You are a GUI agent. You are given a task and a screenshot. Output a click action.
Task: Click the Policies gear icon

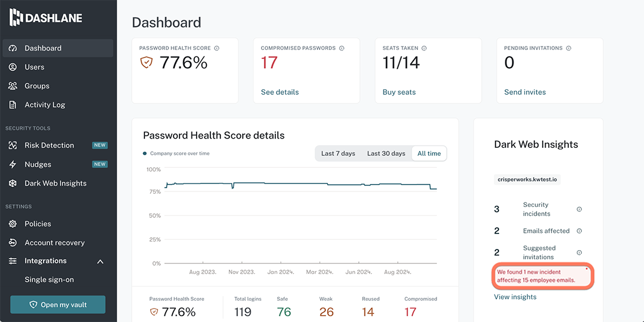(13, 224)
